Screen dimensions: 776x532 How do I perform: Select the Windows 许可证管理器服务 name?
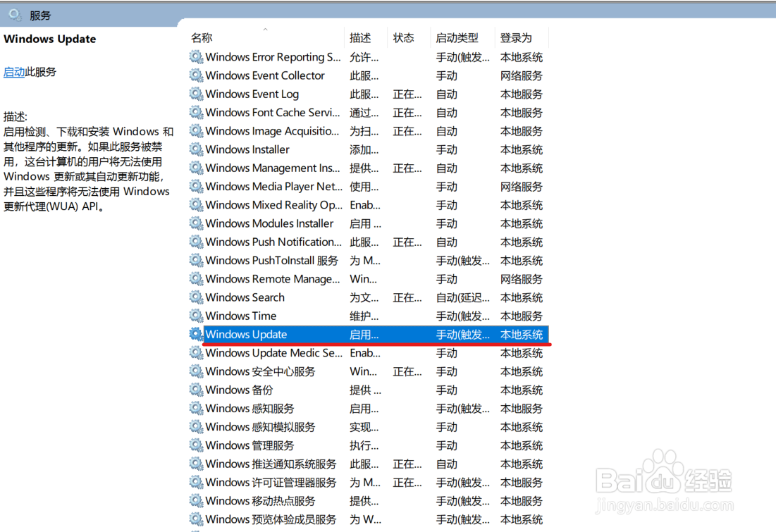(271, 482)
